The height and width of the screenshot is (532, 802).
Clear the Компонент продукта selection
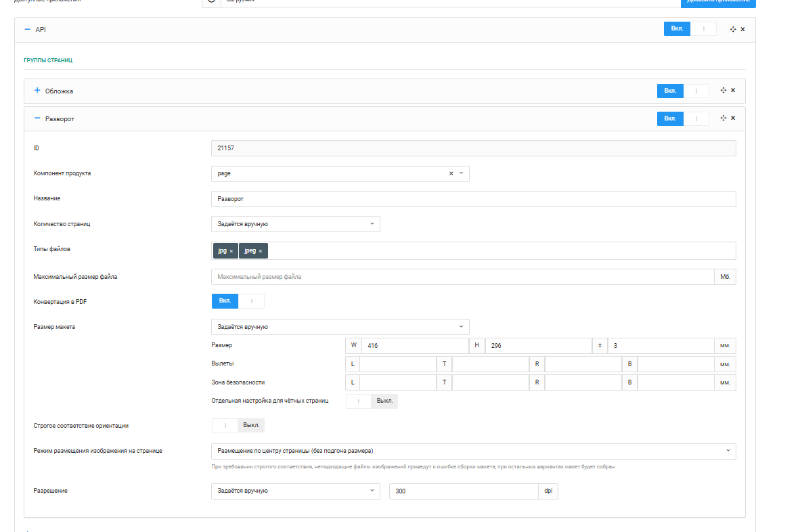point(451,173)
